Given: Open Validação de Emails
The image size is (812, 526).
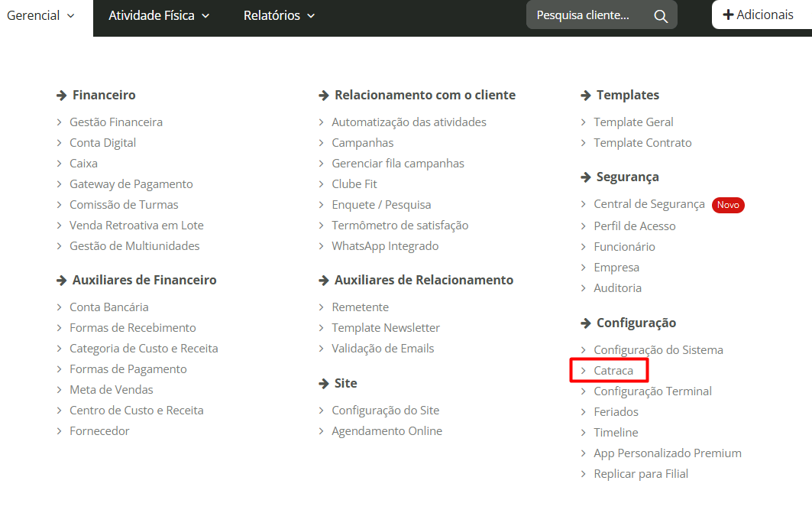Looking at the screenshot, I should (383, 349).
